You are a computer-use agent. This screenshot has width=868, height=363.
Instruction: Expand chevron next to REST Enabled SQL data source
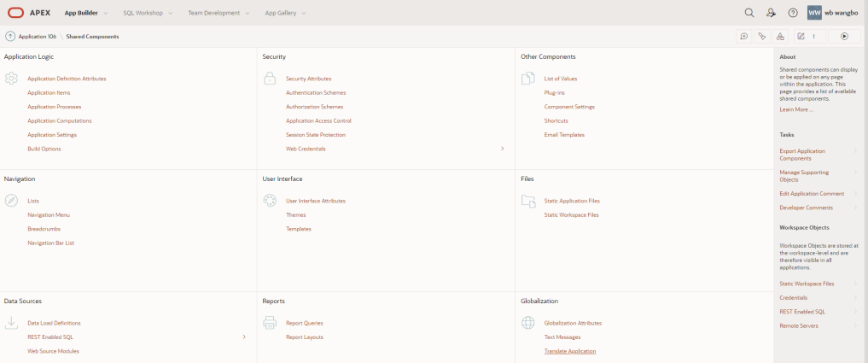[x=244, y=337]
